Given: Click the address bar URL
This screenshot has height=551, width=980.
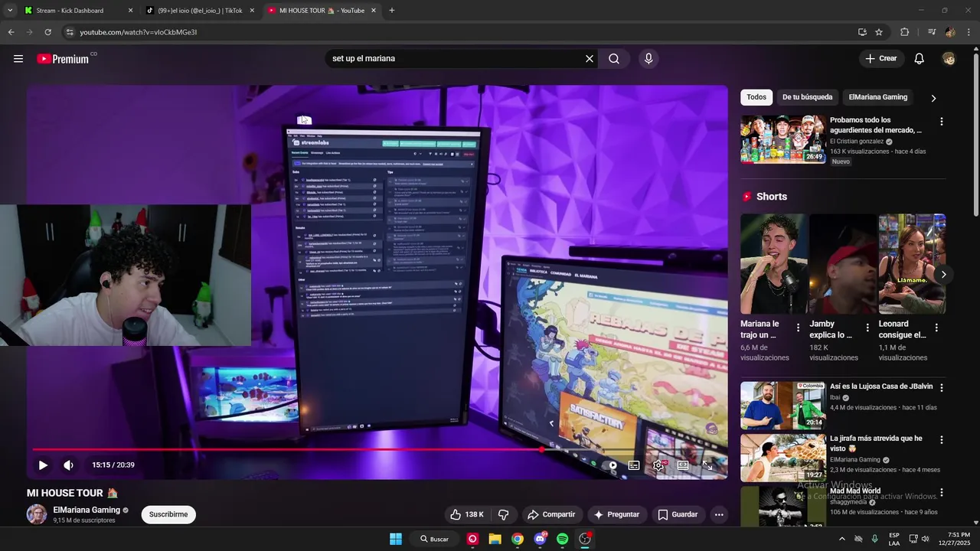Looking at the screenshot, I should point(139,32).
